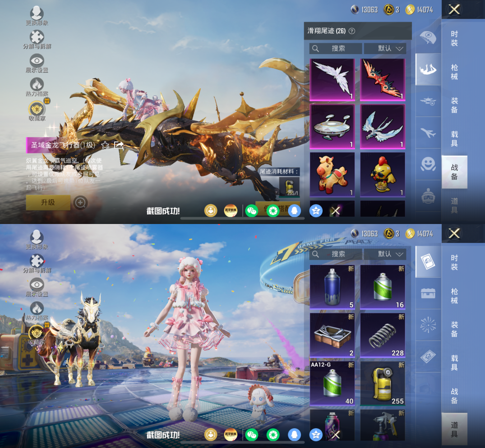The width and height of the screenshot is (485, 448).
Task: Select the red flame wings glider trail
Action: click(x=383, y=80)
